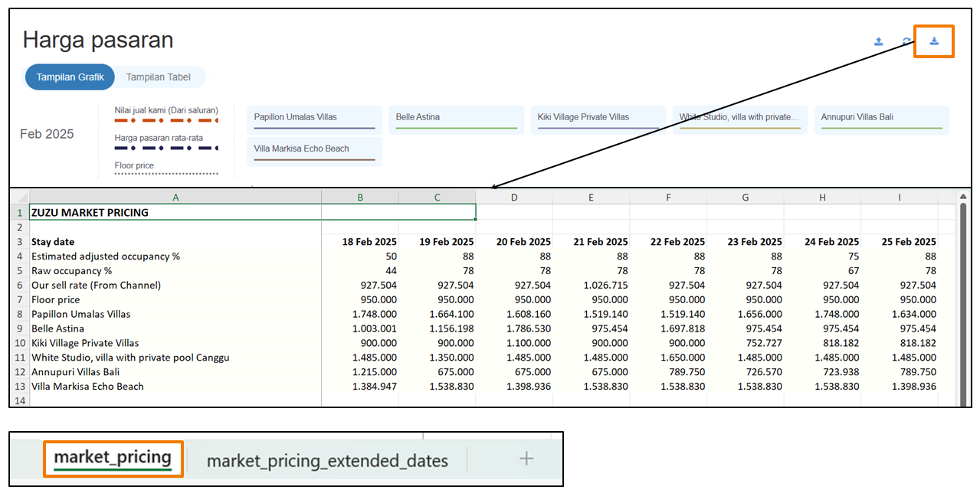The height and width of the screenshot is (500, 980).
Task: Toggle the Annupuri Villas Bali chip
Action: [x=882, y=120]
